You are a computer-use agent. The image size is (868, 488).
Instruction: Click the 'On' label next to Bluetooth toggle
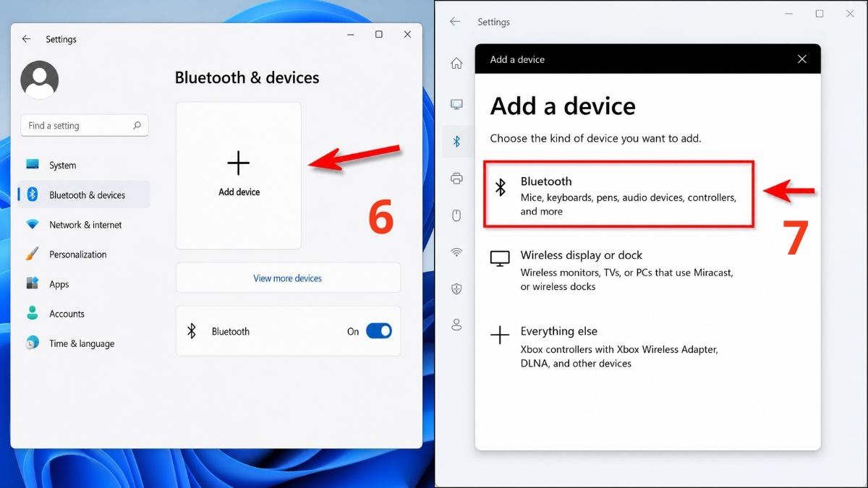tap(353, 331)
